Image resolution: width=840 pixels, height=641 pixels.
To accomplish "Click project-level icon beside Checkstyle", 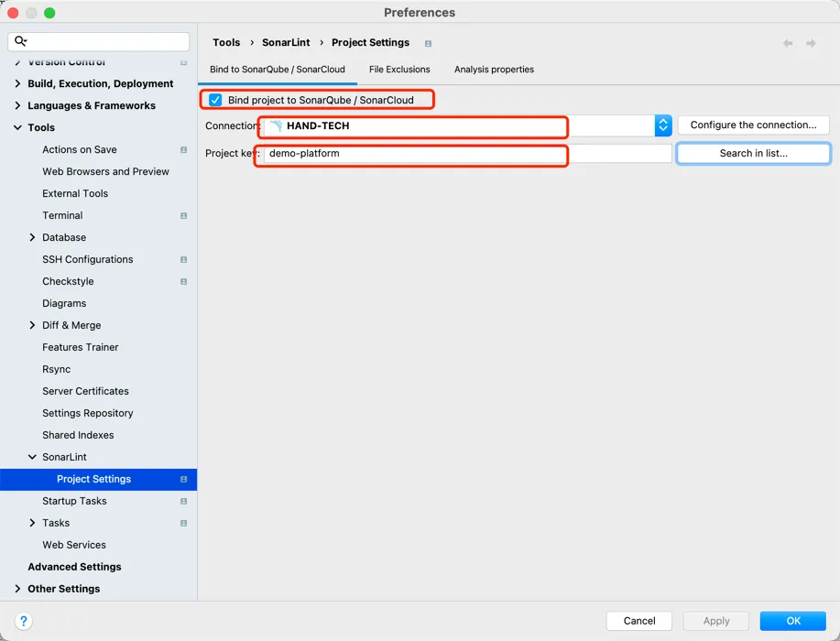I will click(184, 282).
